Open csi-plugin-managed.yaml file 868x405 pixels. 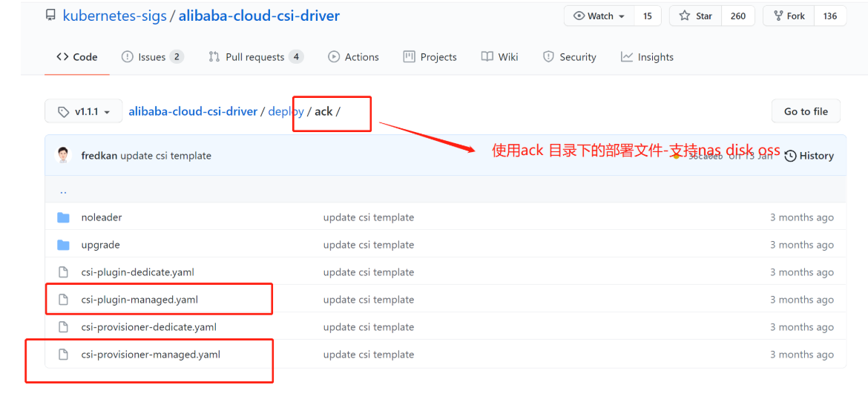pyautogui.click(x=139, y=300)
